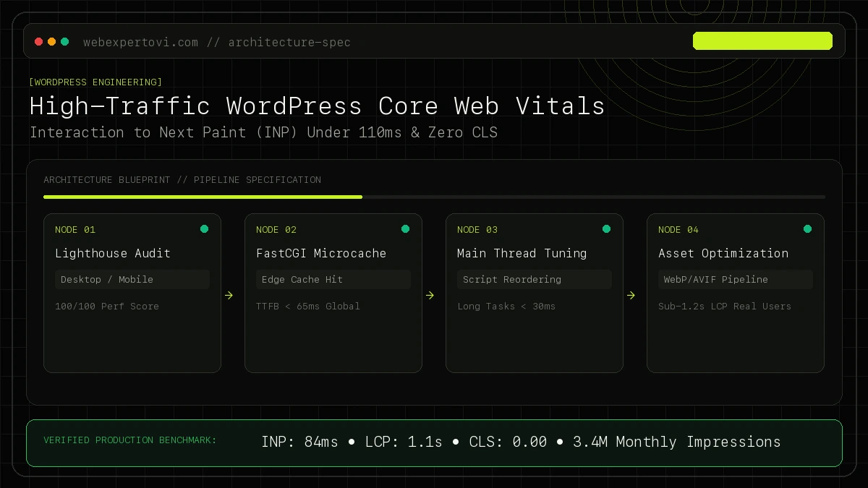Click the green status dot on NODE 01

(204, 229)
